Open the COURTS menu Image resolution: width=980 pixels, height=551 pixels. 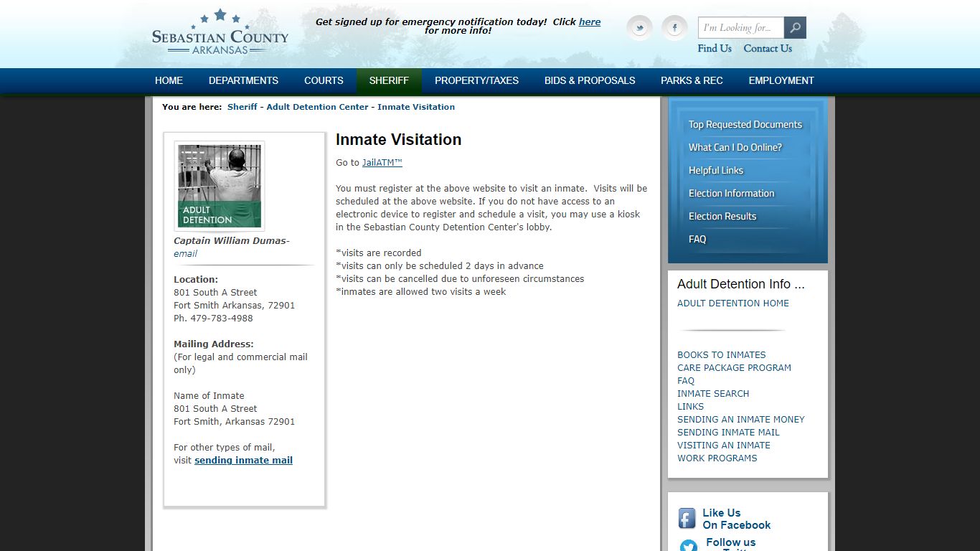point(324,80)
